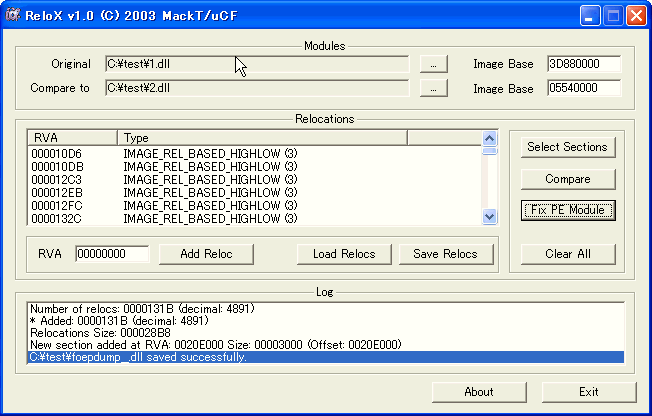652x416 pixels.
Task: Select log line '* Added: 0000131B'
Action: pos(326,321)
